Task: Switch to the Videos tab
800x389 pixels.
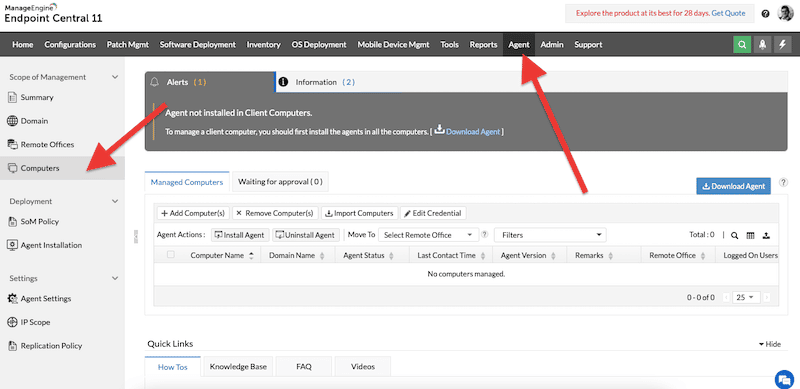Action: pos(363,367)
